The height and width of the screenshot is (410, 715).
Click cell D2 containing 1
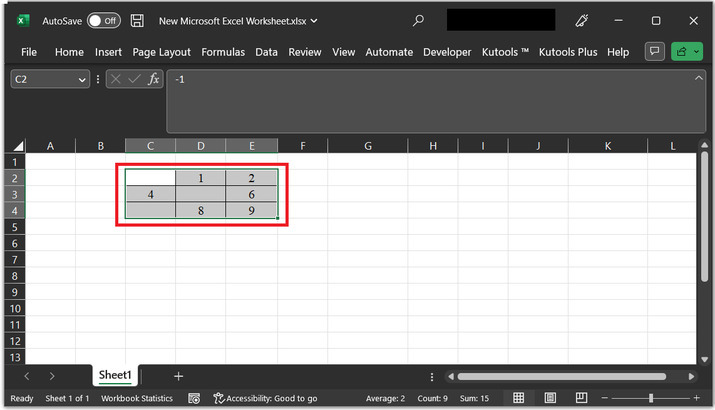coord(200,178)
